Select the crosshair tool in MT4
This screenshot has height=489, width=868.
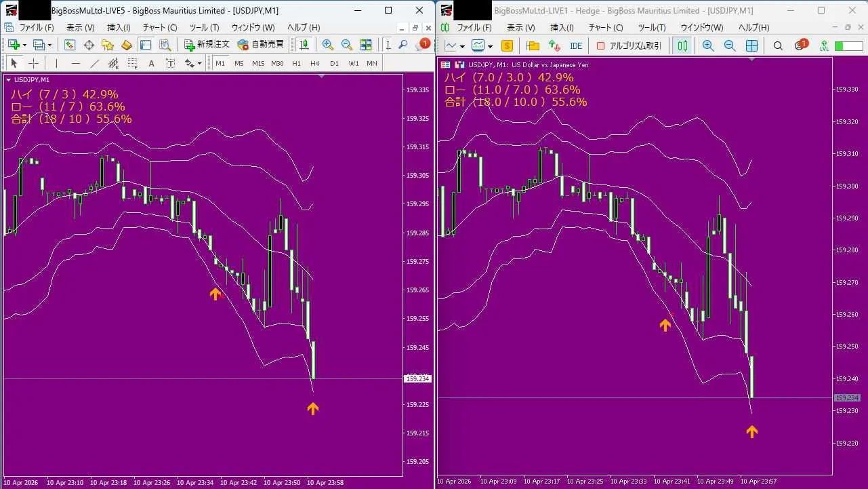[33, 63]
